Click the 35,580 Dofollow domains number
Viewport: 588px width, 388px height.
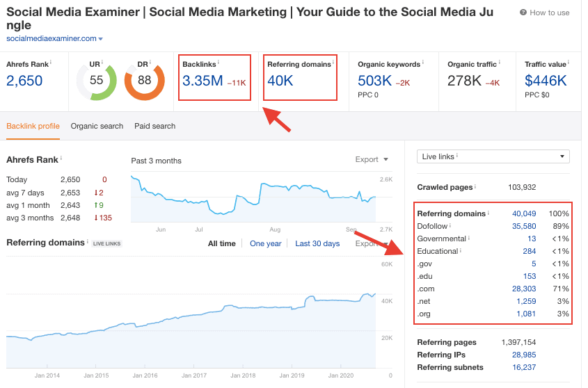[524, 226]
